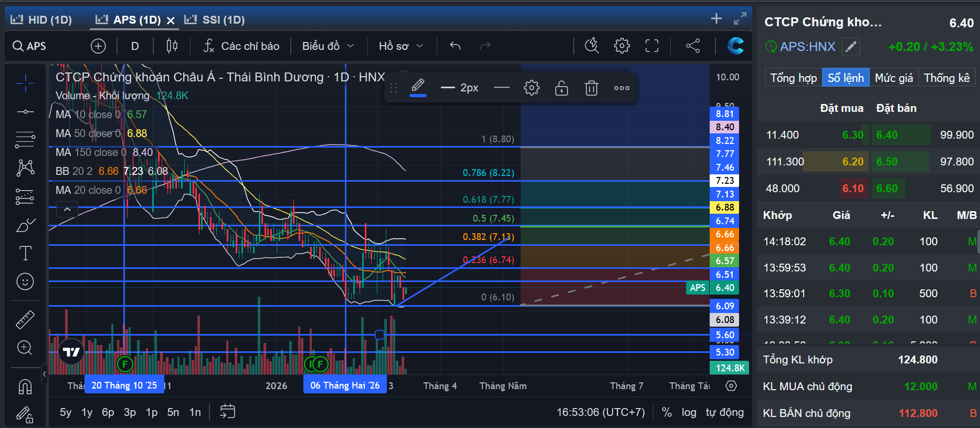Click the share chart icon

click(x=693, y=46)
